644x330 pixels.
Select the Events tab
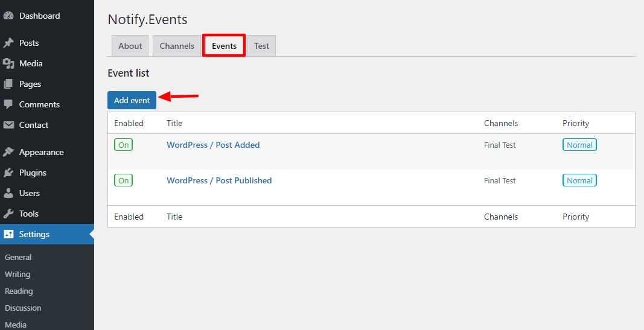224,46
